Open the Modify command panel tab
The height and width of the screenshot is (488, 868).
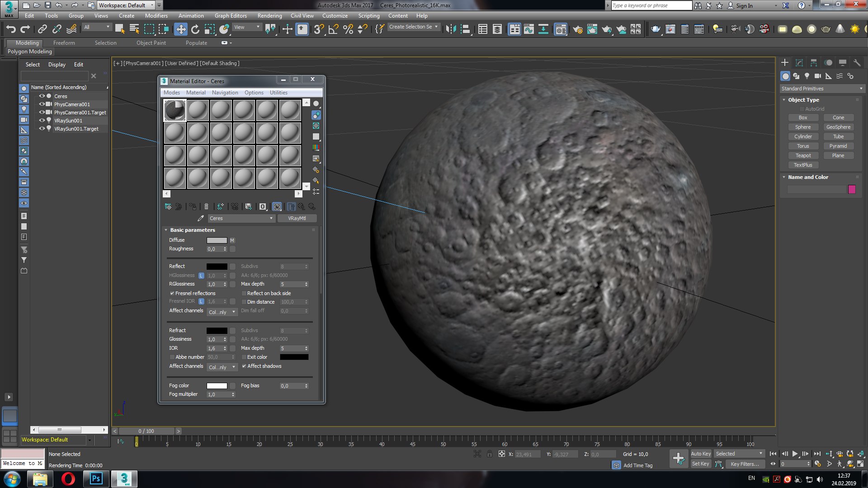pos(799,63)
